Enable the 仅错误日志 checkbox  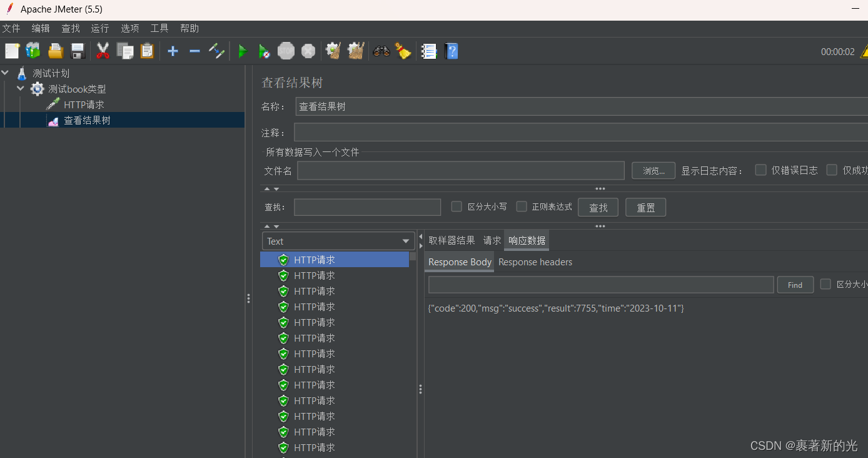coord(761,170)
